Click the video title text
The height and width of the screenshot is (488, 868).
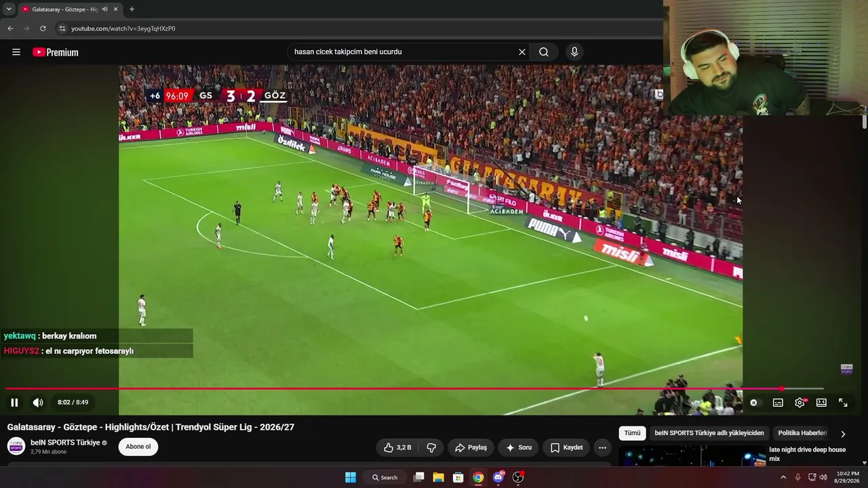coord(151,427)
